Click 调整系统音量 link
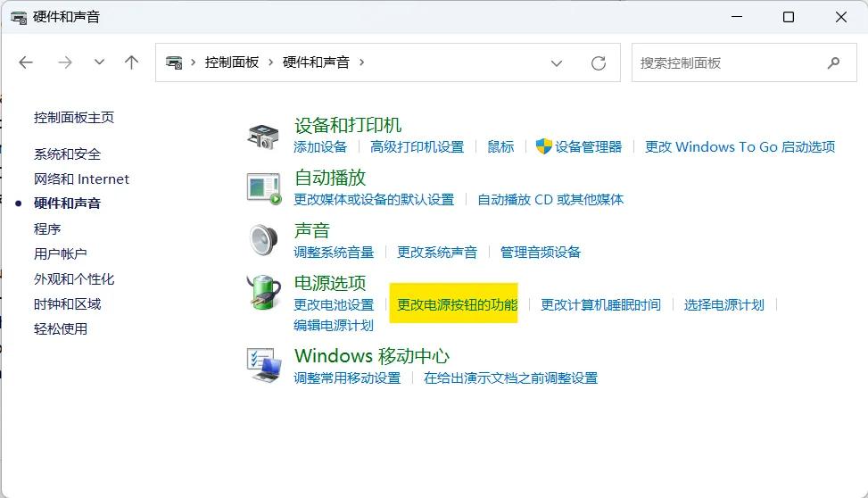Image resolution: width=868 pixels, height=498 pixels. click(334, 252)
